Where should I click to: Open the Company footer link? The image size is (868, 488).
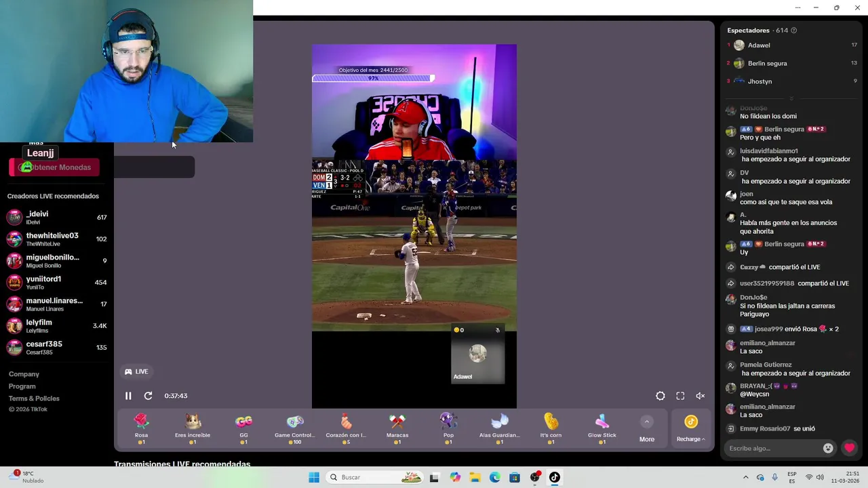click(x=24, y=374)
